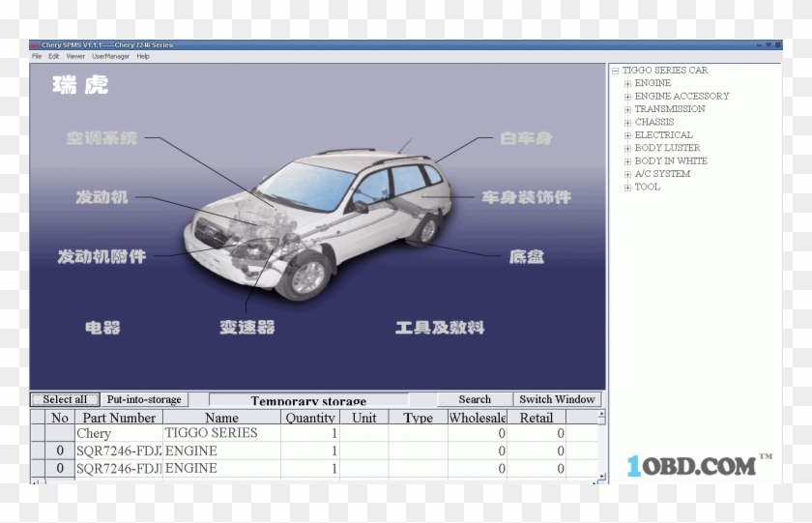This screenshot has width=812, height=523.
Task: Select A/C SYSTEM in the tree
Action: 662,173
